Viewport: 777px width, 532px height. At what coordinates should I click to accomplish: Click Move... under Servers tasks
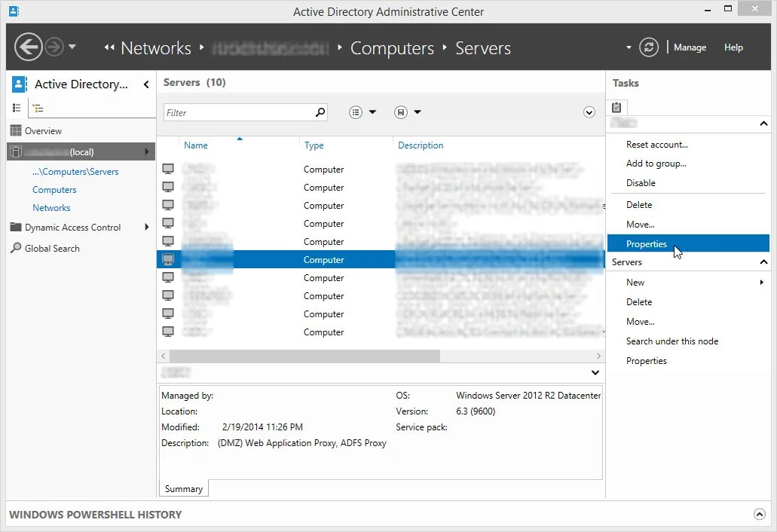click(x=641, y=322)
